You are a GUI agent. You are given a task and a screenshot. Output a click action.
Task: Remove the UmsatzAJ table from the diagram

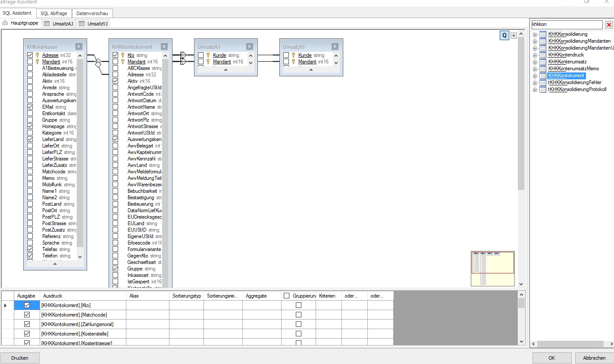click(x=249, y=47)
